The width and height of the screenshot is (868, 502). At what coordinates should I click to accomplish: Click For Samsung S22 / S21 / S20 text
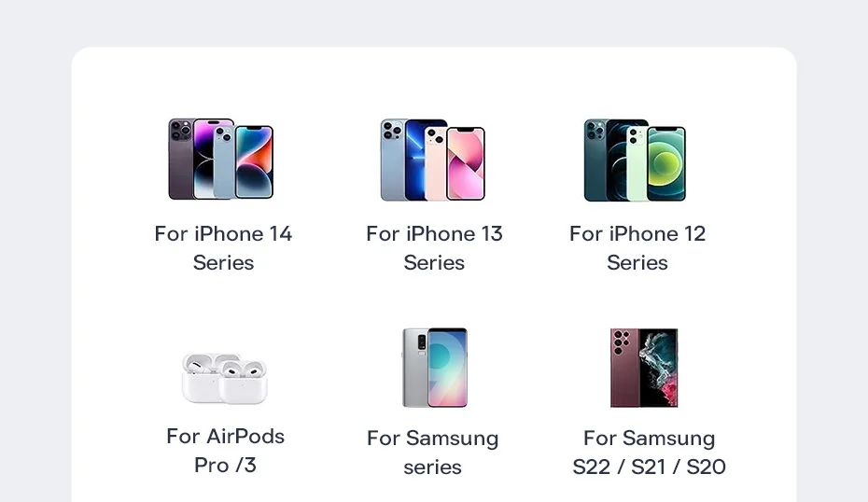click(x=649, y=453)
